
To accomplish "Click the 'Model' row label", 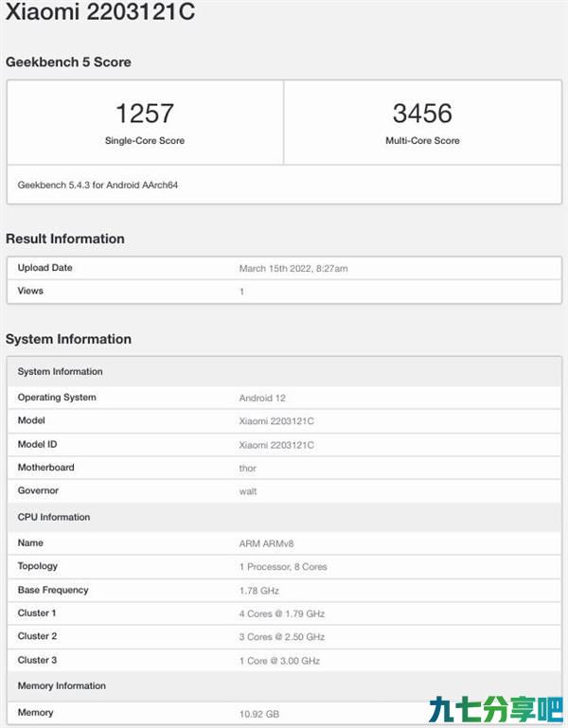I will coord(31,420).
